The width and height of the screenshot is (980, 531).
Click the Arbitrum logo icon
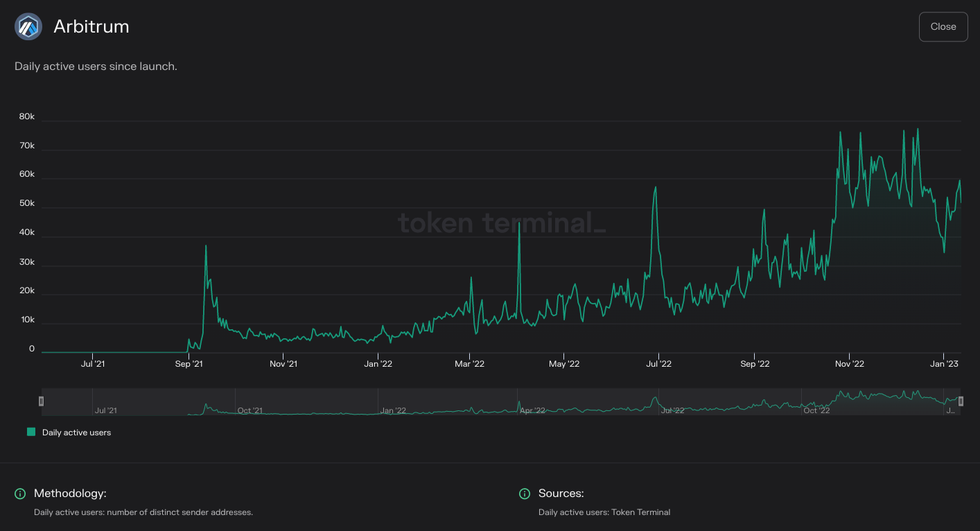(28, 26)
